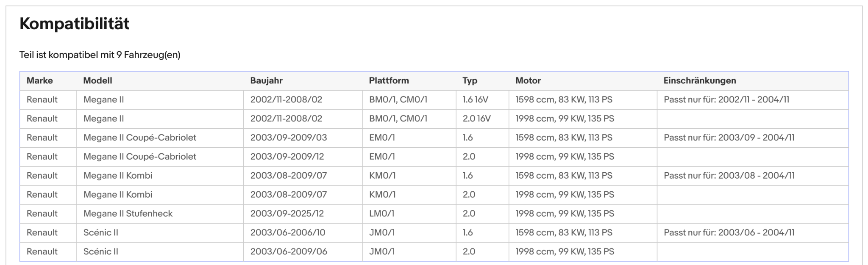Click 'BM0/1, CM0/1' in the 1.6 16V row
This screenshot has width=868, height=265.
click(x=398, y=99)
